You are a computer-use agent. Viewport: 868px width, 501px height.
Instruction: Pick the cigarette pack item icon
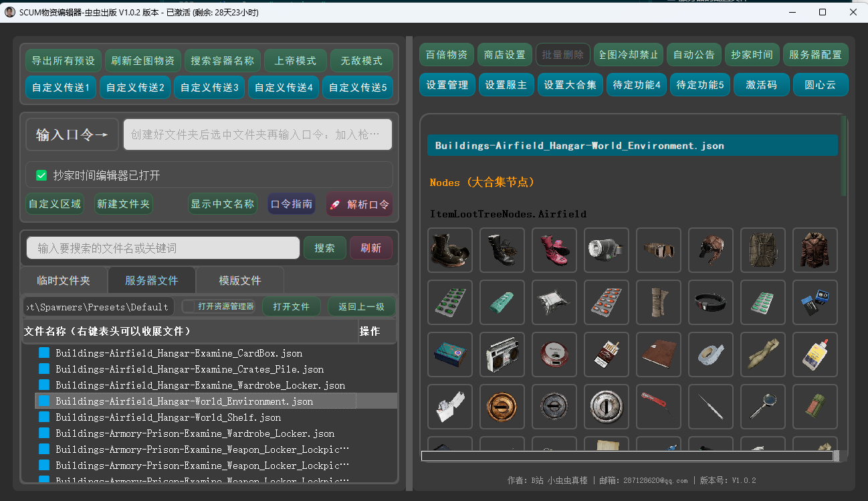click(607, 355)
